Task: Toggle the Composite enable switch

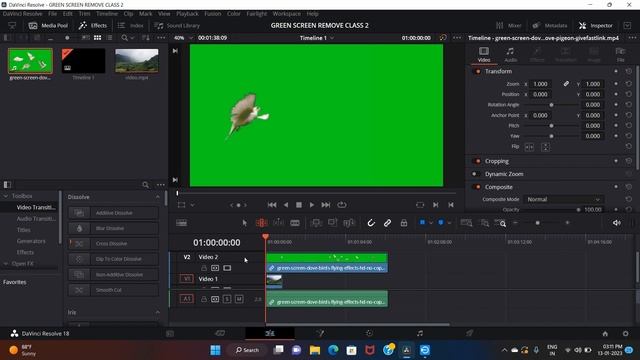Action: tap(477, 187)
